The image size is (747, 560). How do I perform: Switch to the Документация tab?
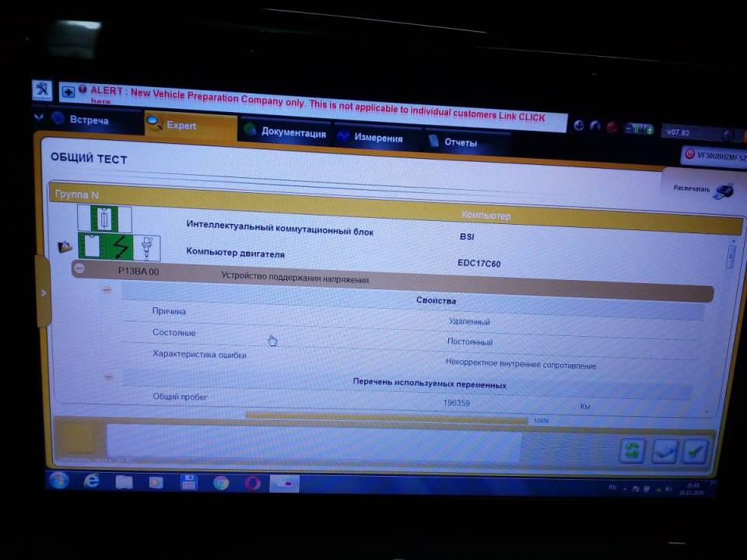click(x=285, y=131)
